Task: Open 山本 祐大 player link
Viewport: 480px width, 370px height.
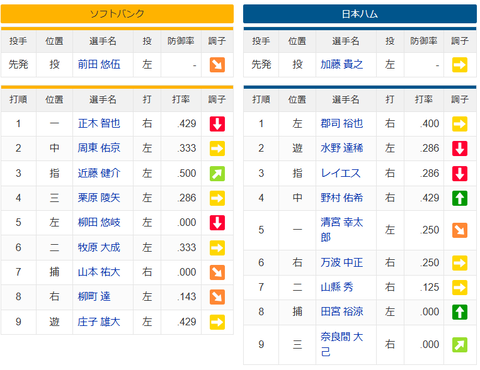Action: (99, 272)
